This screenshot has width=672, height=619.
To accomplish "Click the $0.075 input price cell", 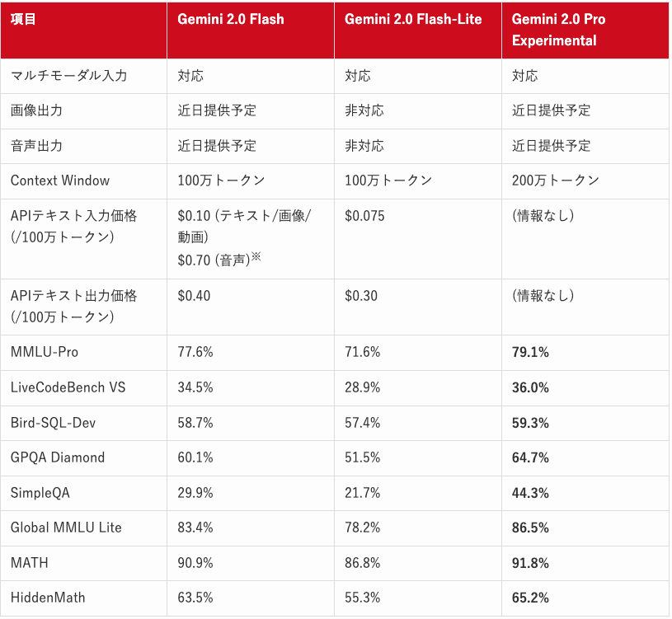I will 364,216.
